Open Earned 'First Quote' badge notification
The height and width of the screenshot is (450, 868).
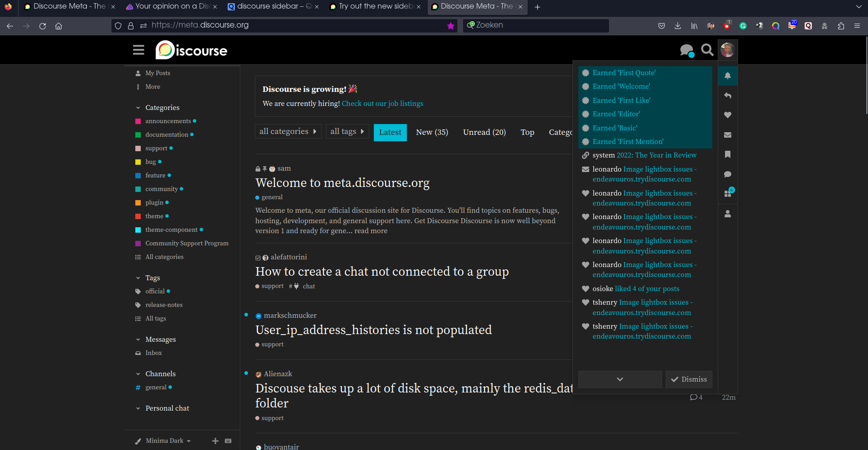tap(645, 73)
